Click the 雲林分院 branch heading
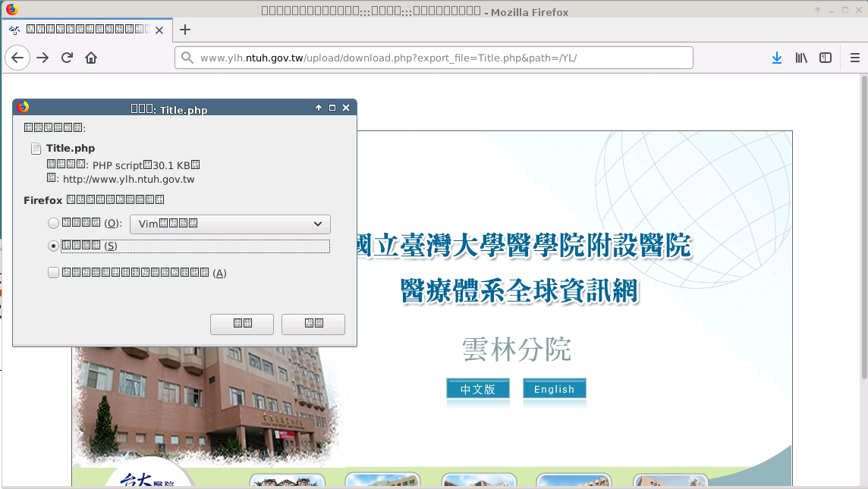Viewport: 868px width, 489px height. click(x=517, y=350)
